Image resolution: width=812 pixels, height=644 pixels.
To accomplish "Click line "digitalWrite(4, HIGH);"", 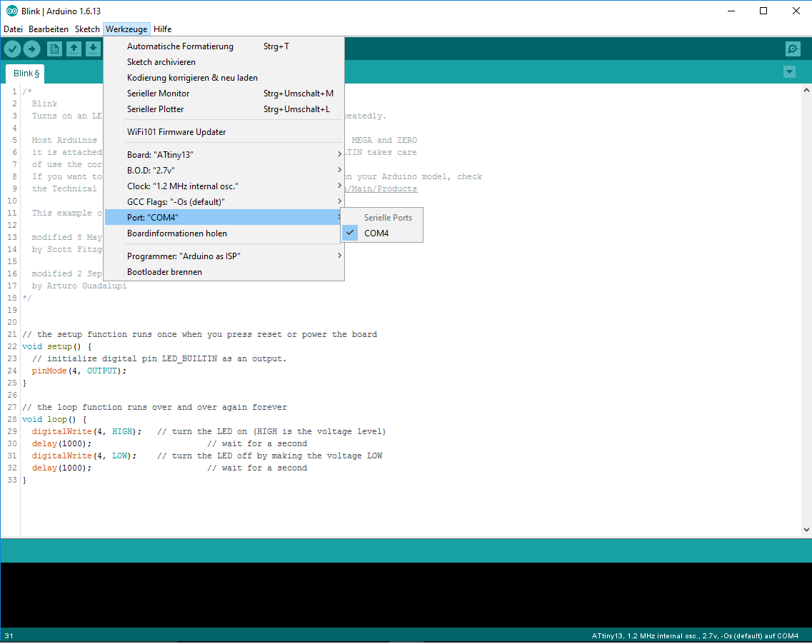I will 86,432.
